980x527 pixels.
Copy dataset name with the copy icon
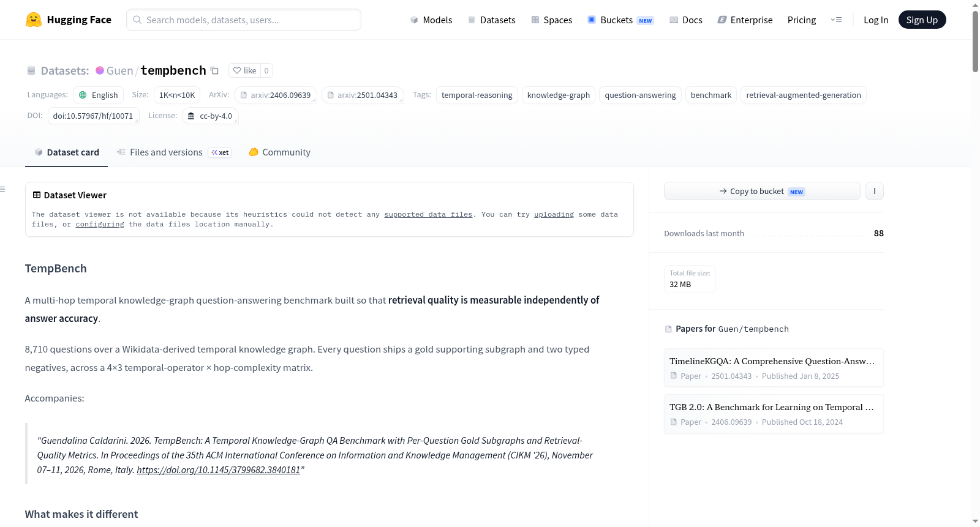[x=214, y=70]
